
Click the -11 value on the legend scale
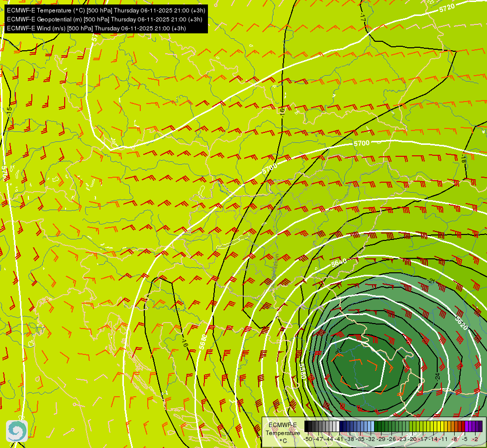point(443,439)
